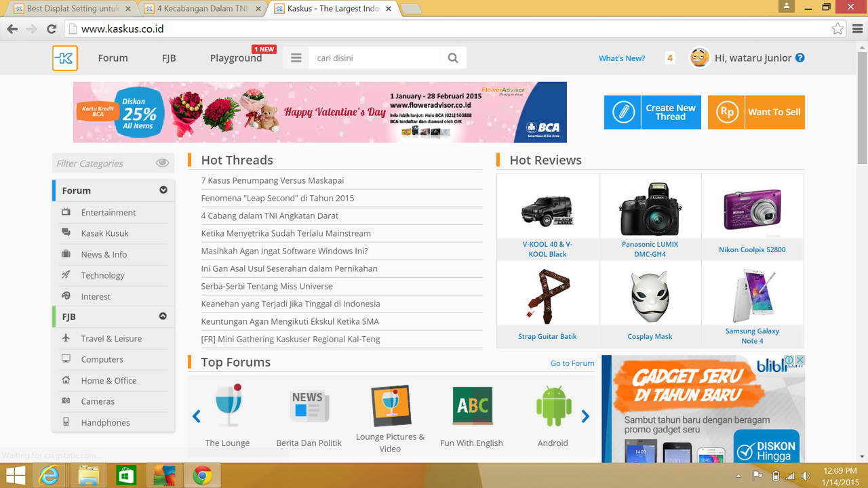Screen dimensions: 868x488
Task: Click the Chrome back arrow
Action: coord(12,29)
